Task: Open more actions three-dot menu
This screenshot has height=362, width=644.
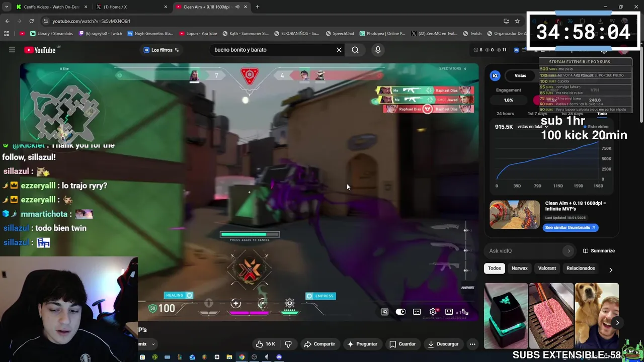Action: point(472,344)
